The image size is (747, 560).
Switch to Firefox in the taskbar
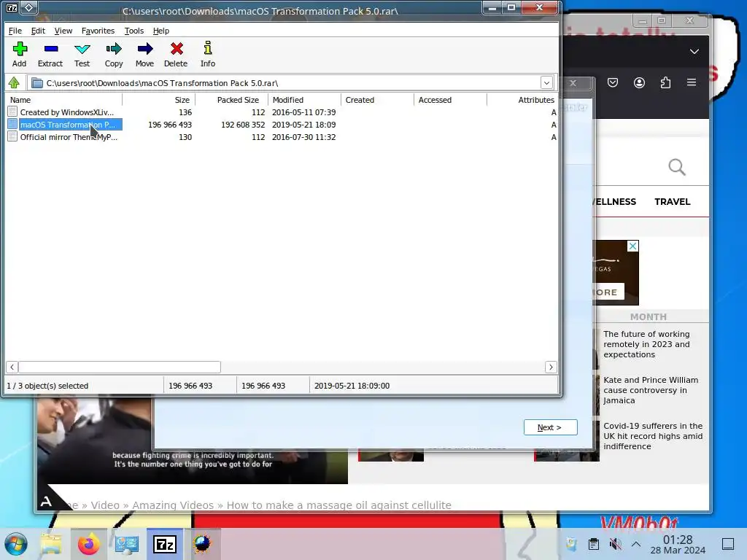[x=88, y=544]
